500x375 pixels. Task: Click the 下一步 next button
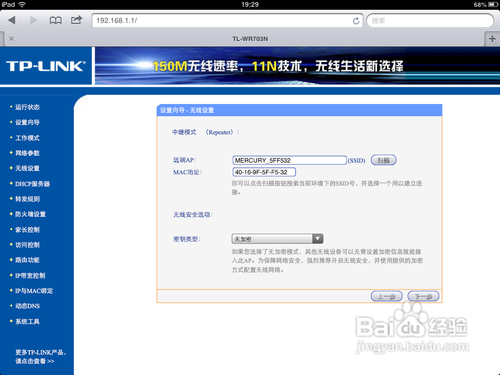(x=423, y=296)
